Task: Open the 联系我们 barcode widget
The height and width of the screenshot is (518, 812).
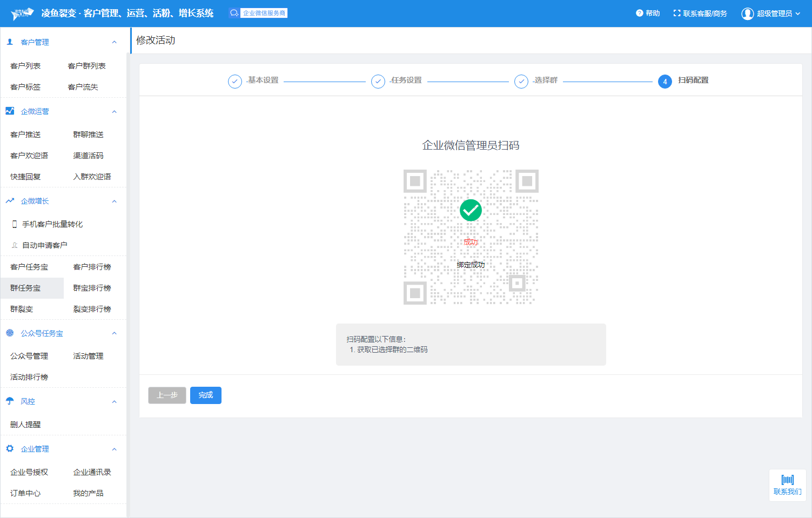Action: tap(787, 485)
